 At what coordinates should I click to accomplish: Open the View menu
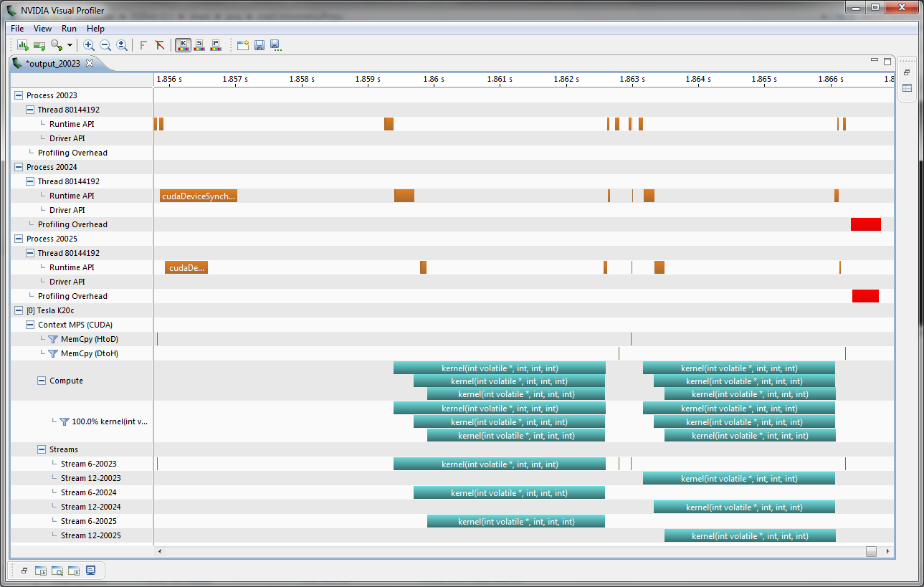pyautogui.click(x=43, y=29)
